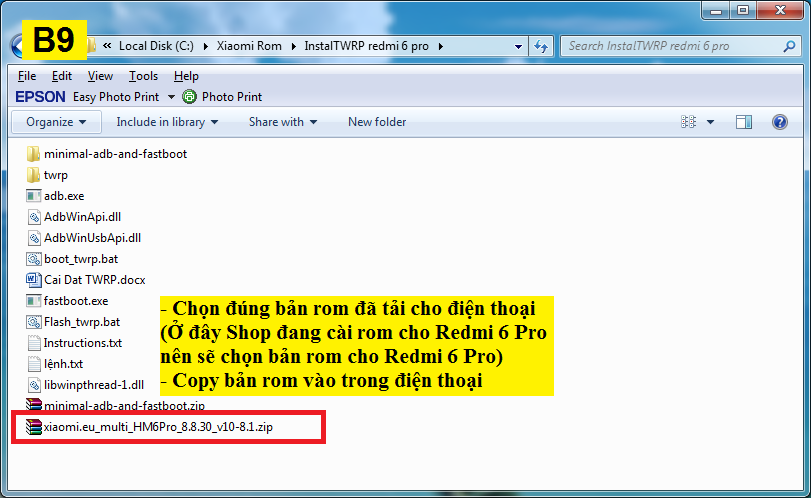Select file name lệnh.txt
The height and width of the screenshot is (498, 811).
point(63,364)
